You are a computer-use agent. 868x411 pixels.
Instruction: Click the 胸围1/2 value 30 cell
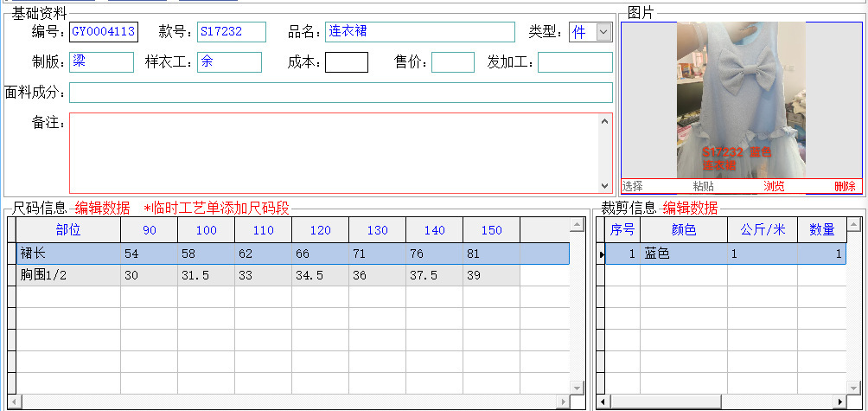150,275
